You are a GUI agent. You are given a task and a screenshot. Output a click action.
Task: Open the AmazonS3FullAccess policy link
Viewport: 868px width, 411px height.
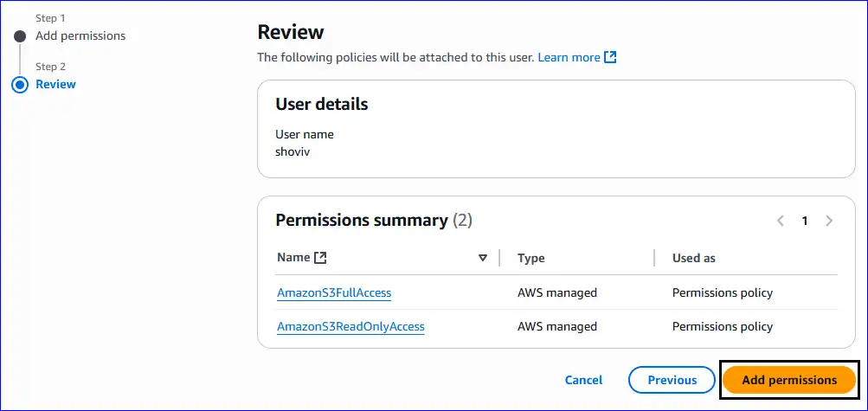point(334,292)
